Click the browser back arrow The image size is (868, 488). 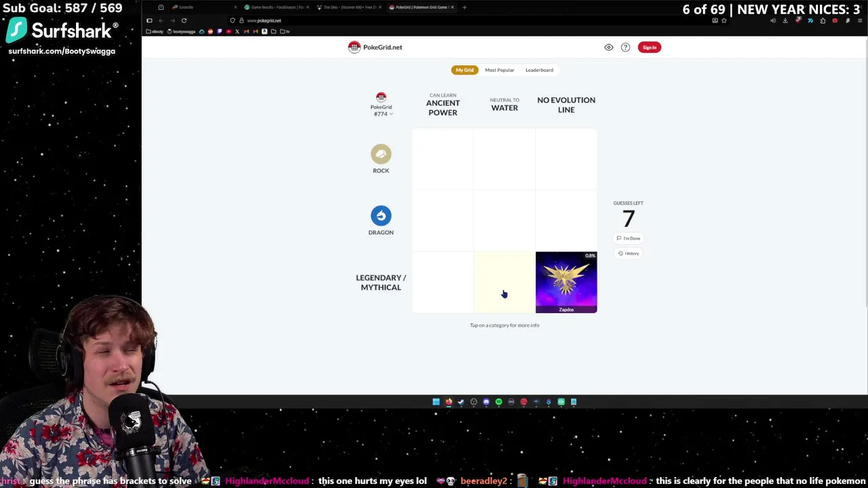(160, 20)
